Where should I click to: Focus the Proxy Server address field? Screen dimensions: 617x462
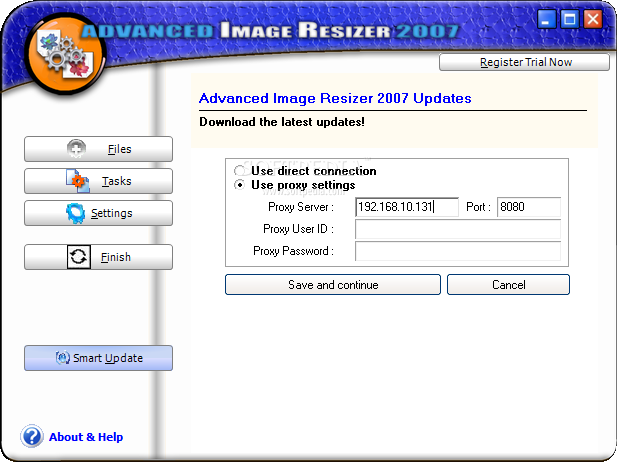click(407, 207)
